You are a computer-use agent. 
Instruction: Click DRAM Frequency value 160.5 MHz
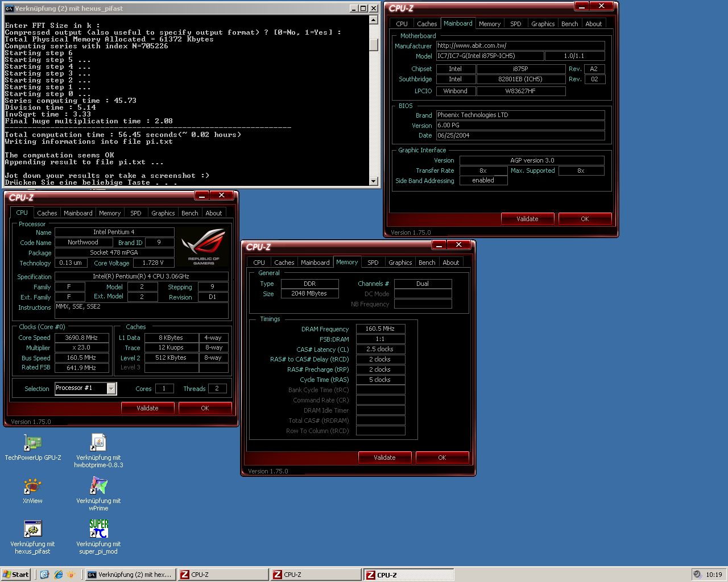380,329
